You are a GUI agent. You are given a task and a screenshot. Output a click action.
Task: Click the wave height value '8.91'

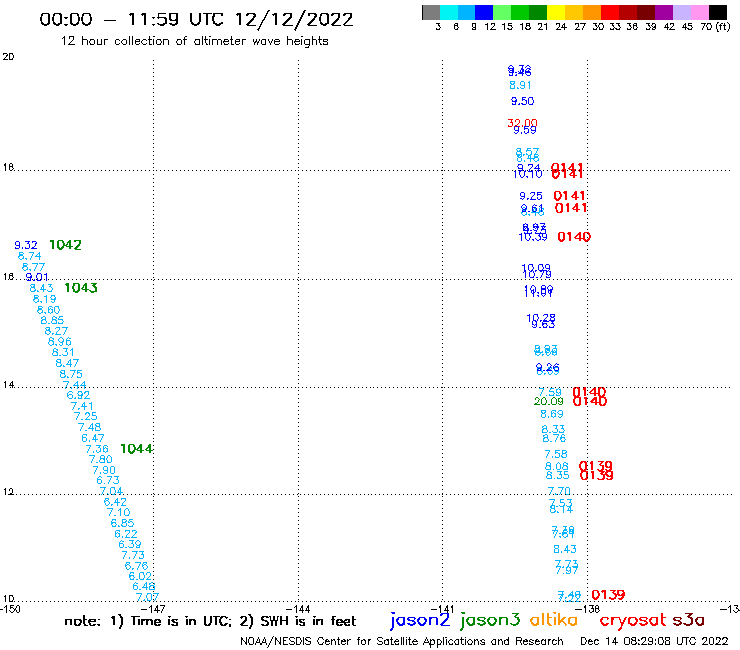pyautogui.click(x=521, y=85)
